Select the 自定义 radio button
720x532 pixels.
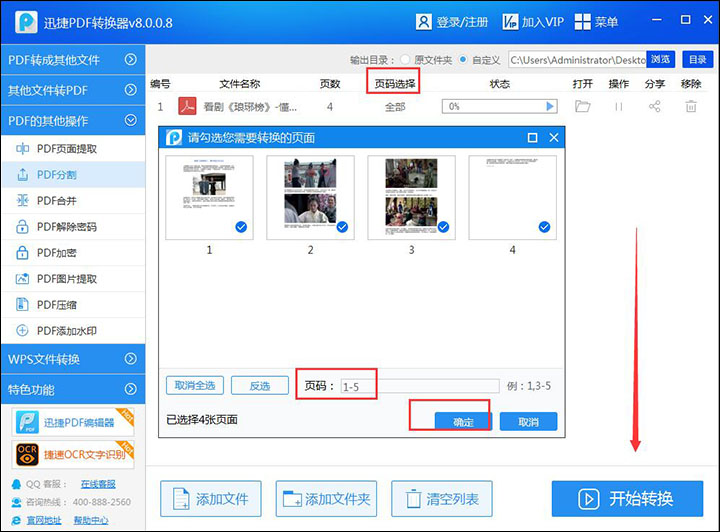coord(463,60)
